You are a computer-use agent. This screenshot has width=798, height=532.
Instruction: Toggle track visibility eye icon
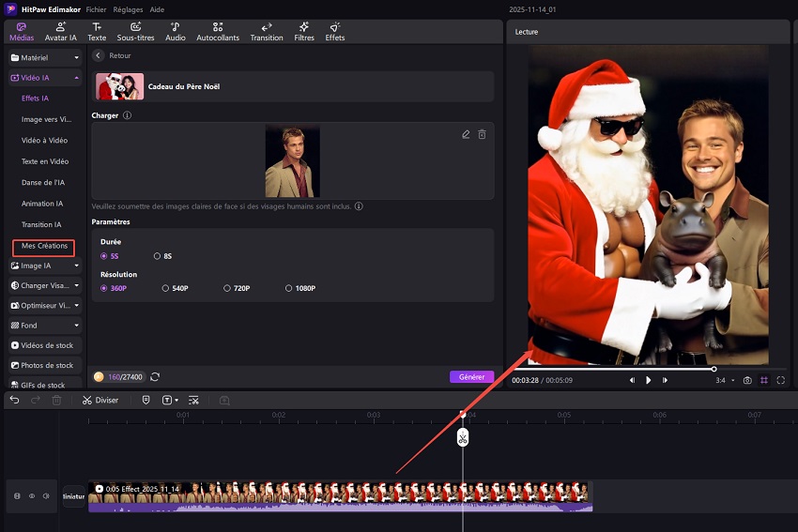tap(32, 496)
